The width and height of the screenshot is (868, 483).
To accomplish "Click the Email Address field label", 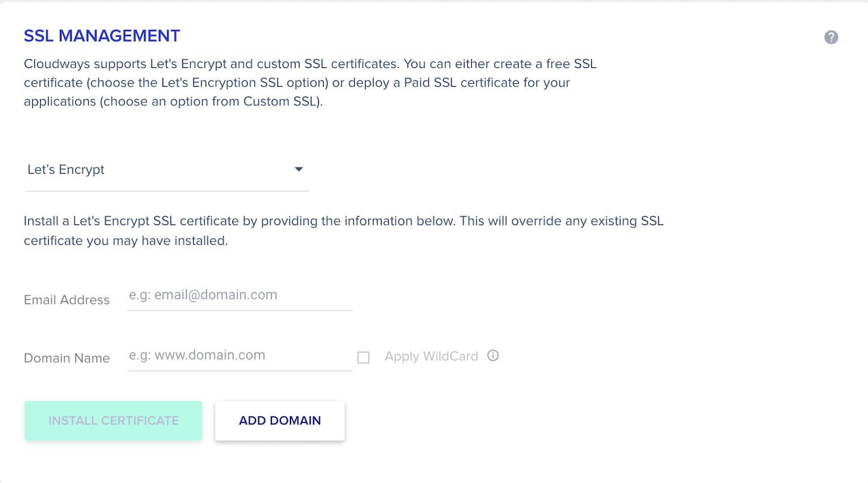I will pos(67,300).
